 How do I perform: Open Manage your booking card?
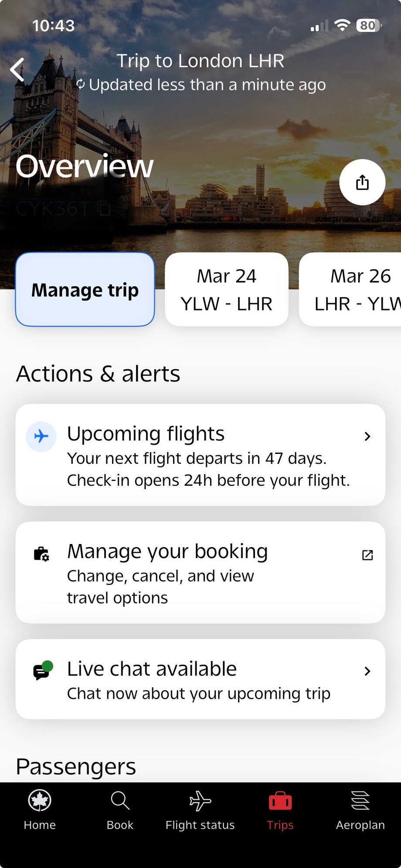point(200,572)
